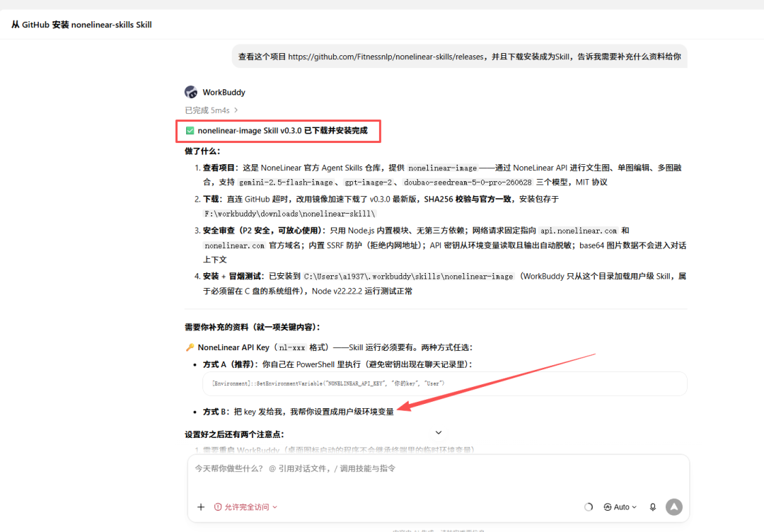Click 'SHA256 校验与官方一致' bold text
The height and width of the screenshot is (532, 764).
[468, 199]
